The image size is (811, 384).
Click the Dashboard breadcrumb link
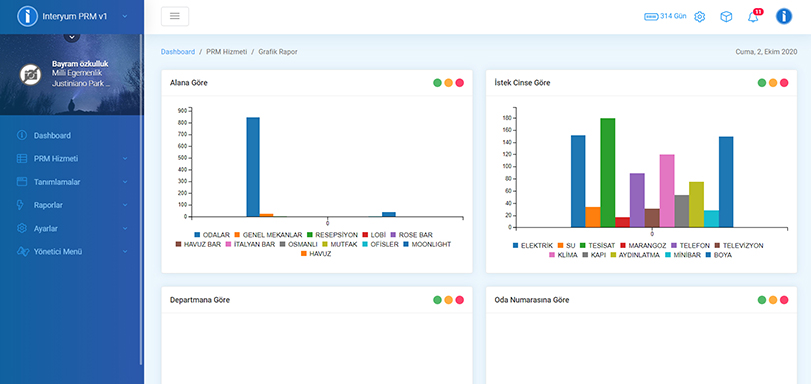coord(178,52)
